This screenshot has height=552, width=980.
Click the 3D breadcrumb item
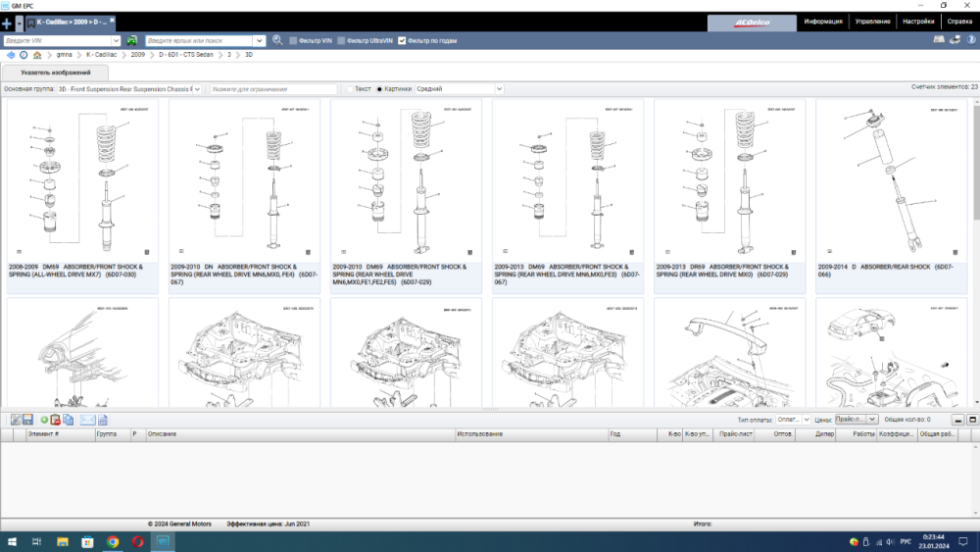pos(249,55)
